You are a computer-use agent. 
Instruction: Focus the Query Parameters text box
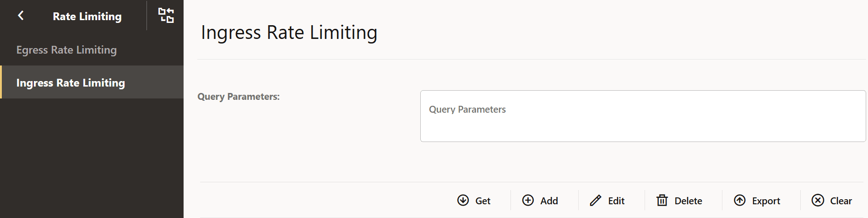pos(642,116)
